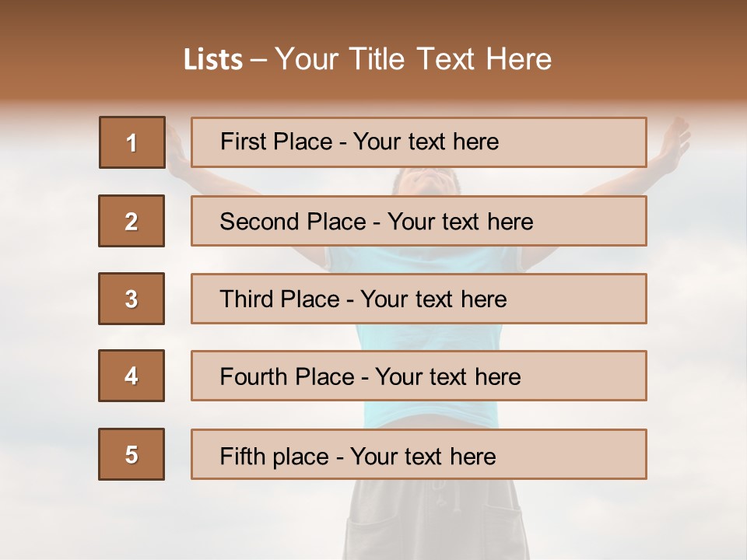Screen dimensions: 747x560
Task: Click the word 'Second' in list
Action: coord(259,222)
